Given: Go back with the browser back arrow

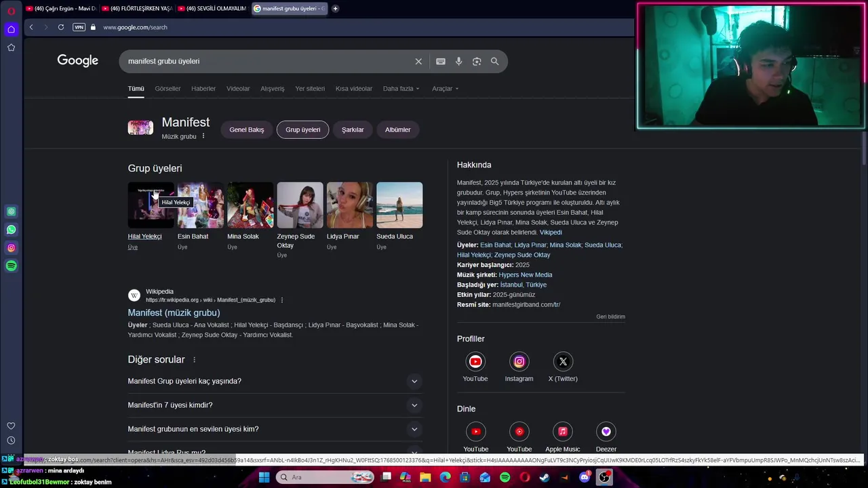Looking at the screenshot, I should [31, 27].
